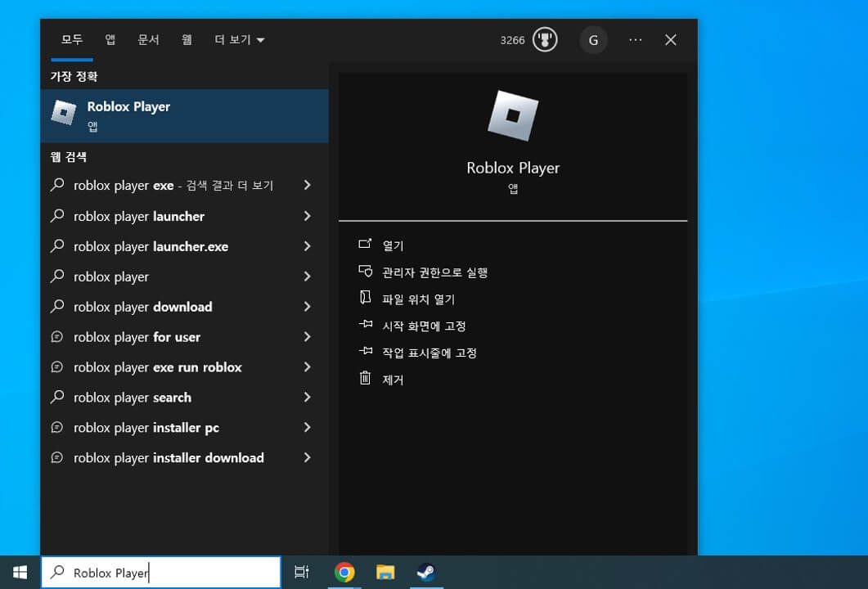868x589 pixels.
Task: Click the Roblox Player title in preview pane
Action: pyautogui.click(x=513, y=168)
